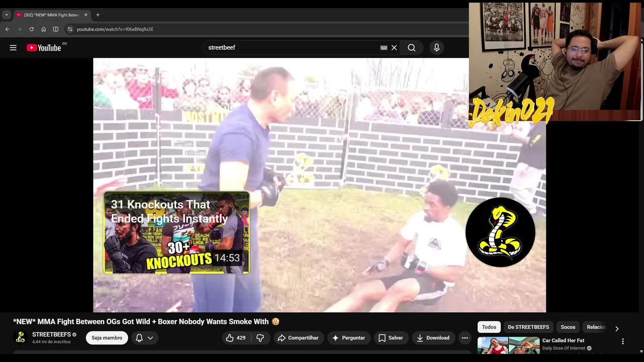Open Daily Dose Of Internet channel

(563, 348)
